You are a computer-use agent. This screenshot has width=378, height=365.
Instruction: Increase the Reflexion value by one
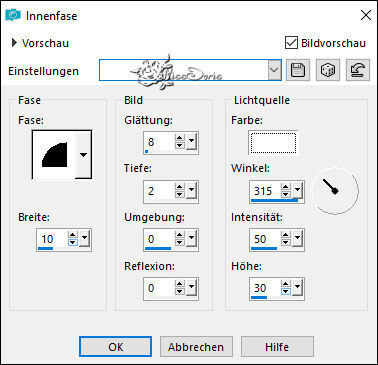coord(180,284)
